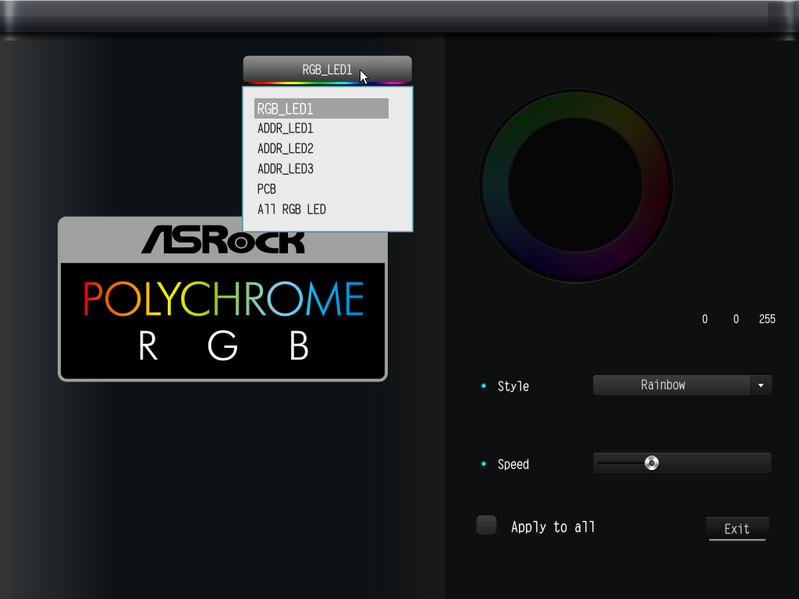The width and height of the screenshot is (799, 599).
Task: Click the Rainbow style field
Action: click(672, 385)
